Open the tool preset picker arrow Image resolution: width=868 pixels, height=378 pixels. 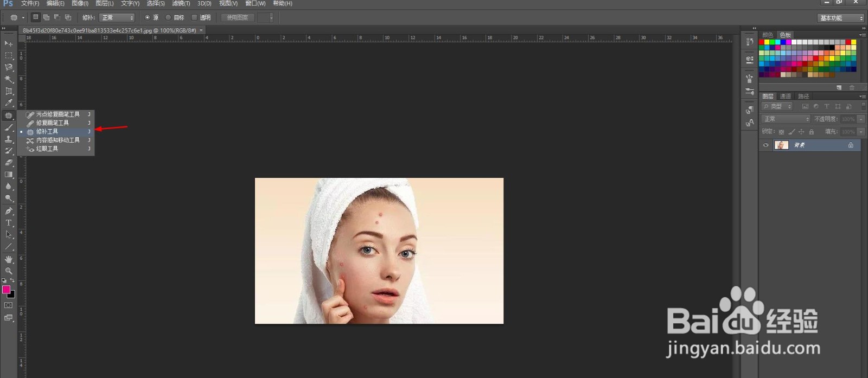pos(23,17)
